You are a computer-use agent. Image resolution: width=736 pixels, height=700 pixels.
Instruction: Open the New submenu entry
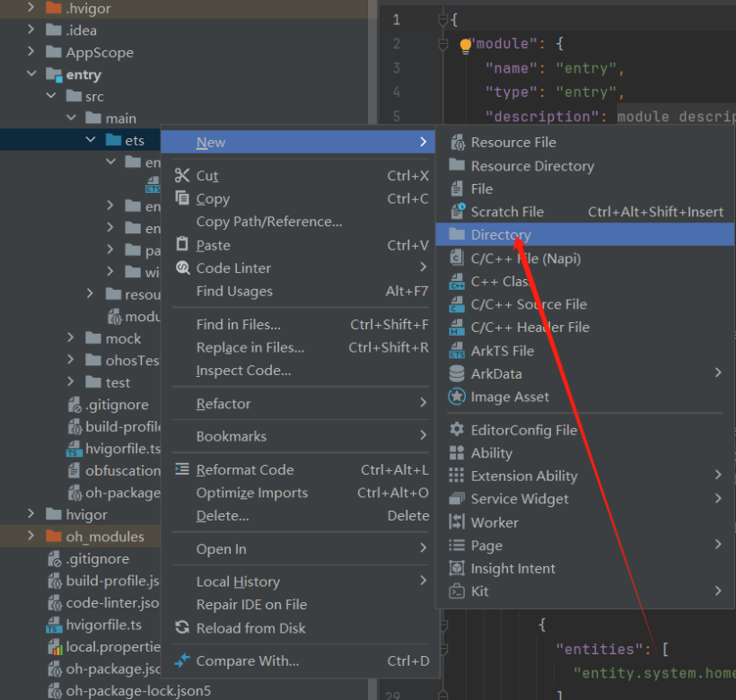coord(299,142)
